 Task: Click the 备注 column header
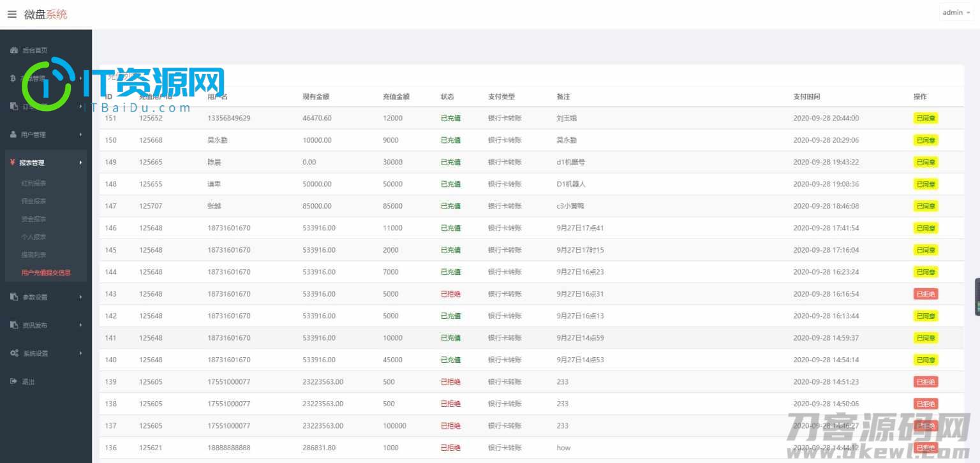pyautogui.click(x=563, y=97)
